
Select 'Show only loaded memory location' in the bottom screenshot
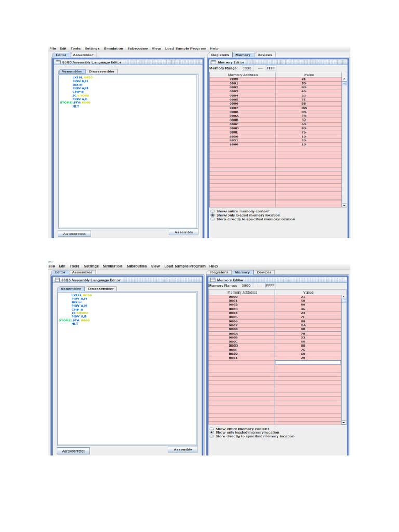[x=212, y=433]
